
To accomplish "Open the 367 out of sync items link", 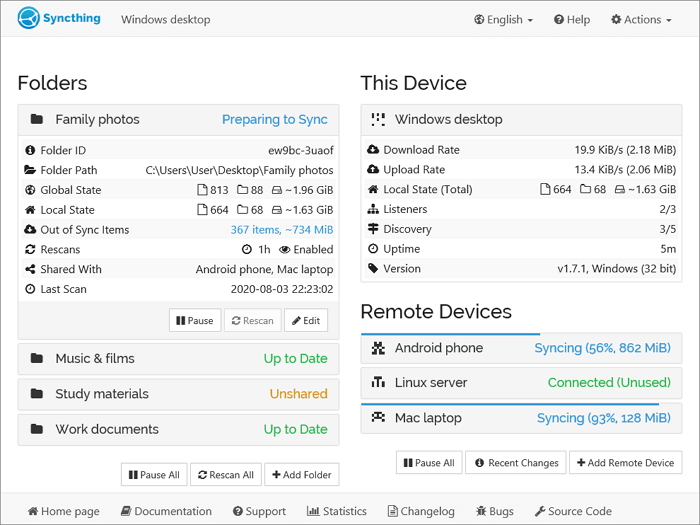I will coord(282,230).
